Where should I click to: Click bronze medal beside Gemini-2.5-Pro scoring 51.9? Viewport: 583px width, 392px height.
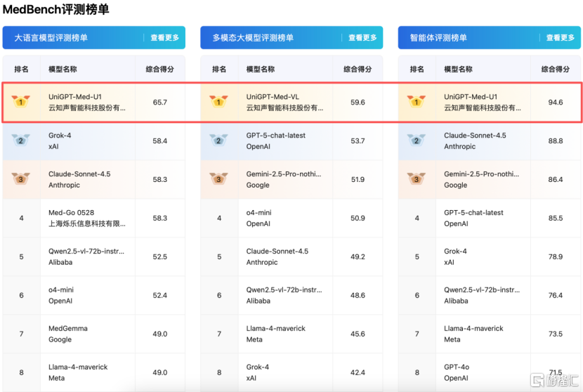[219, 179]
